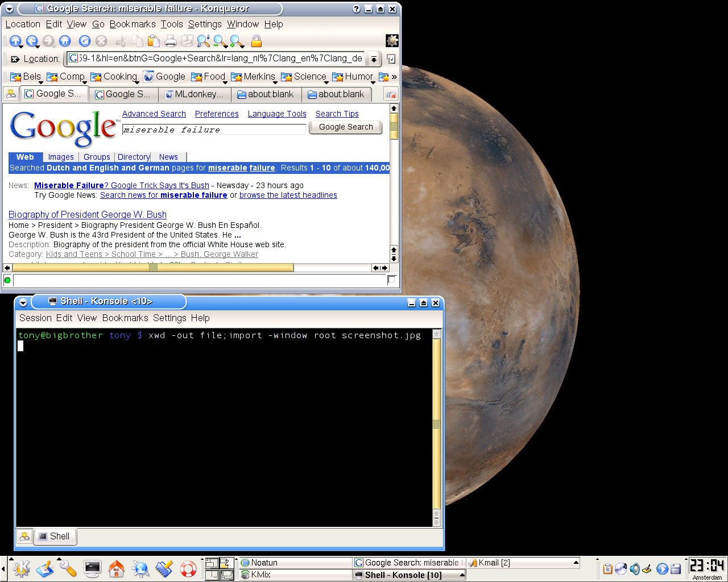Open the Konsole window menu button
Image resolution: width=728 pixels, height=582 pixels.
[23, 302]
